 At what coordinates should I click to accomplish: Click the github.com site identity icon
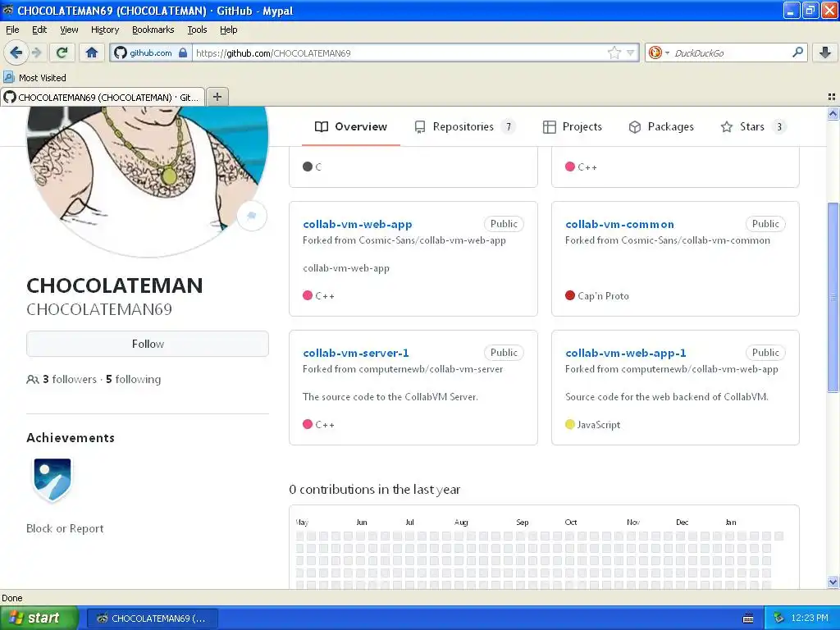(x=151, y=52)
